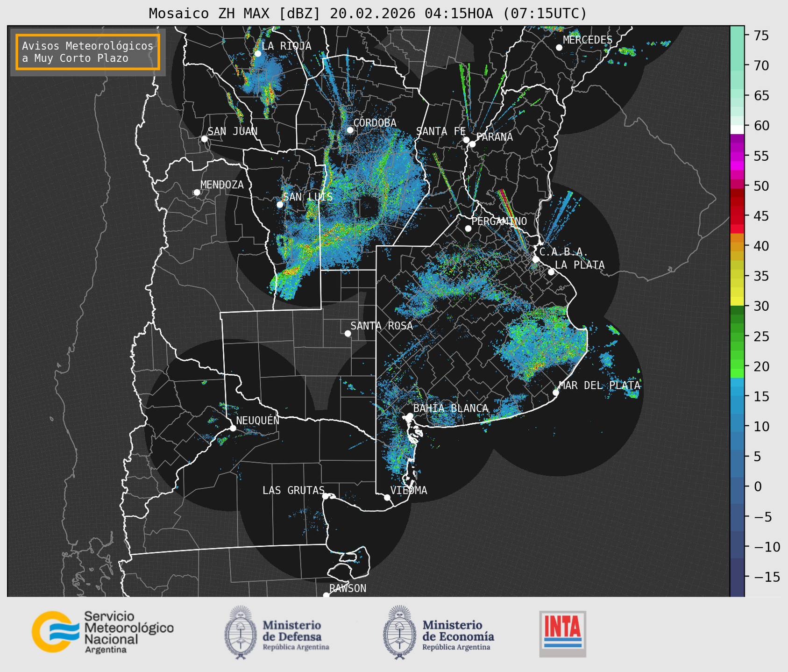The height and width of the screenshot is (672, 788).
Task: Click the Avisos Meteorológicos a Muy Corto Plazo box
Action: 88,52
